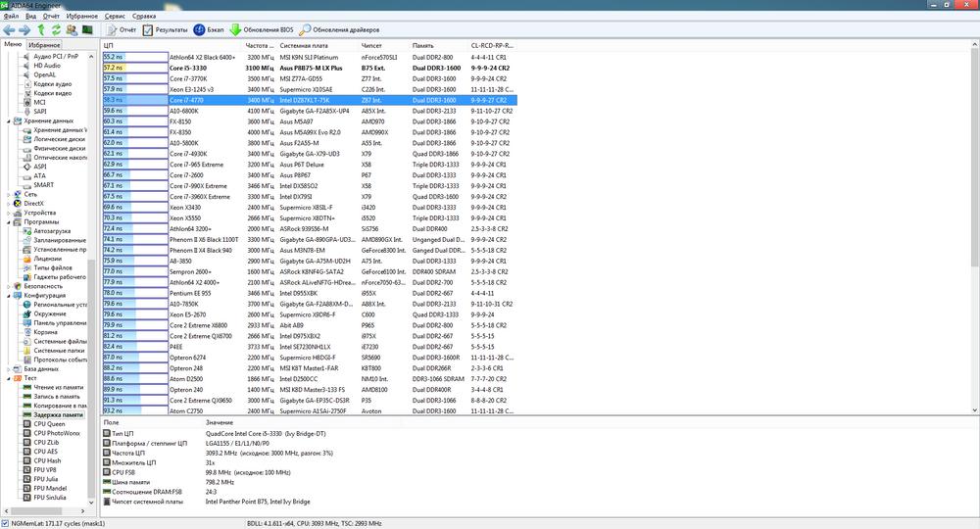Image resolution: width=980 pixels, height=529 pixels.
Task: Click the Чипсет column header
Action: (384, 46)
